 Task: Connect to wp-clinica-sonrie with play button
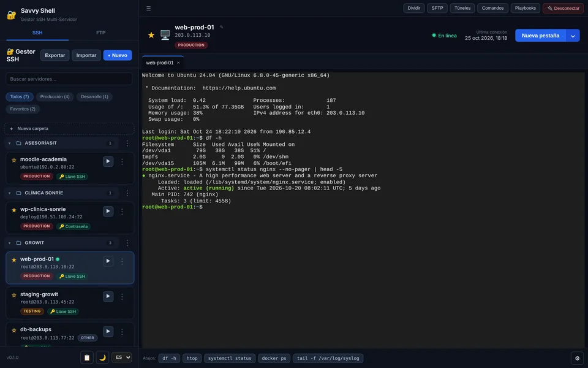coord(108,212)
